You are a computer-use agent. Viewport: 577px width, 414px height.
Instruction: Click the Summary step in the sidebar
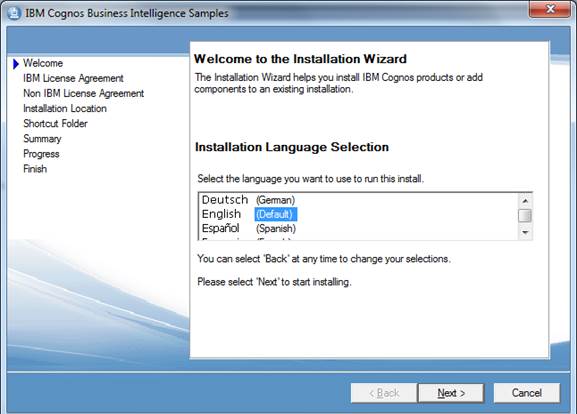(42, 138)
